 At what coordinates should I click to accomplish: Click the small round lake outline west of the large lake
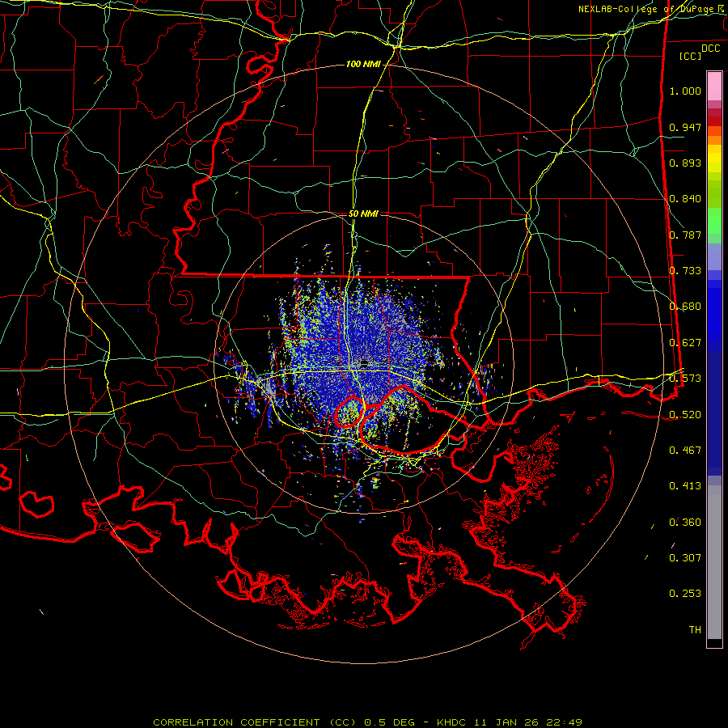pos(349,412)
